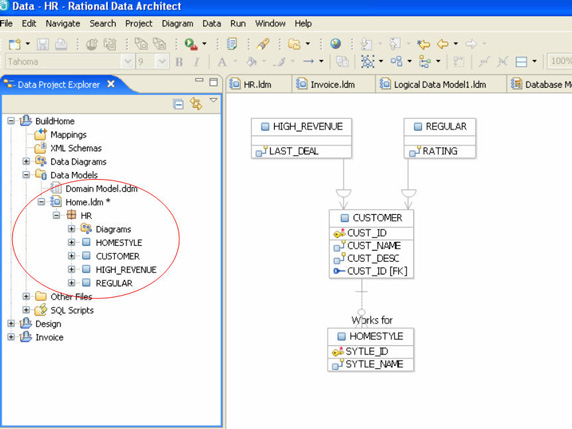Screen dimensions: 572x429
Task: Open the Run menu
Action: pos(238,24)
